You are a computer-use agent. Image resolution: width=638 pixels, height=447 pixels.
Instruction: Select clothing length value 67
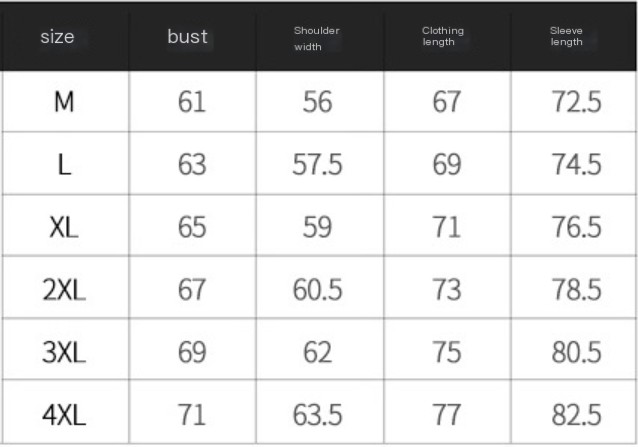coord(447,102)
